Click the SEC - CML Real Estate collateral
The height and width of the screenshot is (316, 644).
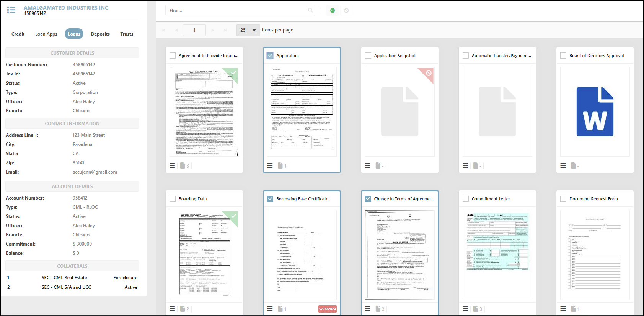(x=64, y=278)
